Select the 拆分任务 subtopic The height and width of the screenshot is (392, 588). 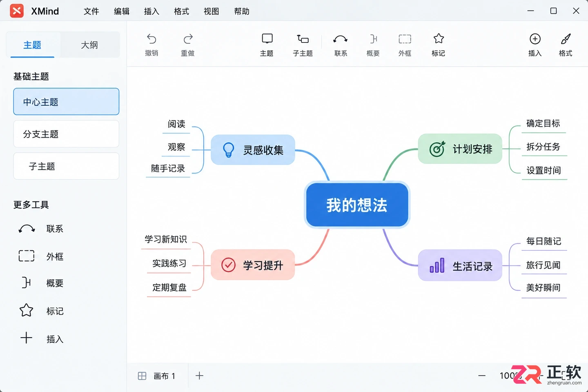(x=543, y=147)
